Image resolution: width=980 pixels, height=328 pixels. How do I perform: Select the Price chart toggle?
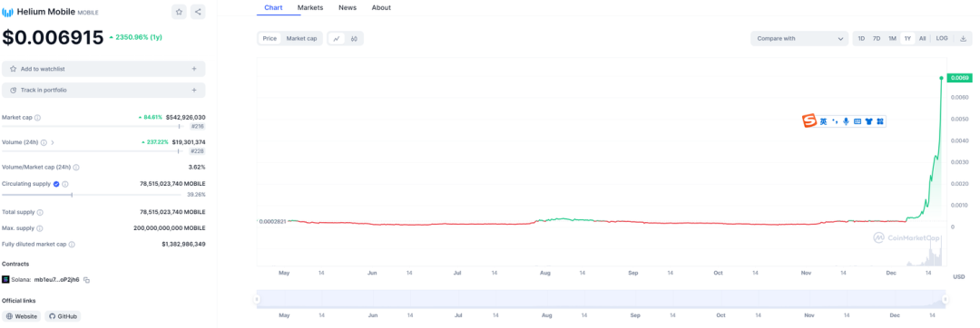pyautogui.click(x=269, y=39)
